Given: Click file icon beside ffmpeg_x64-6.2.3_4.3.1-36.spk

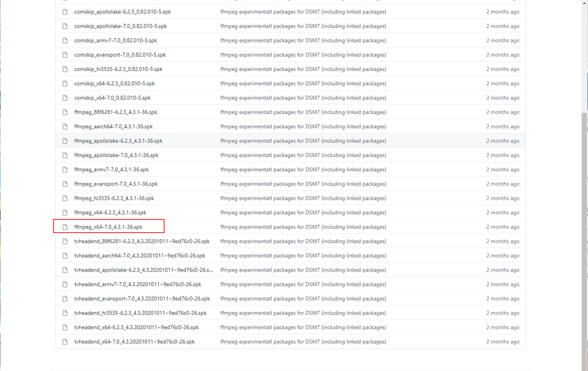Looking at the screenshot, I should tap(65, 212).
